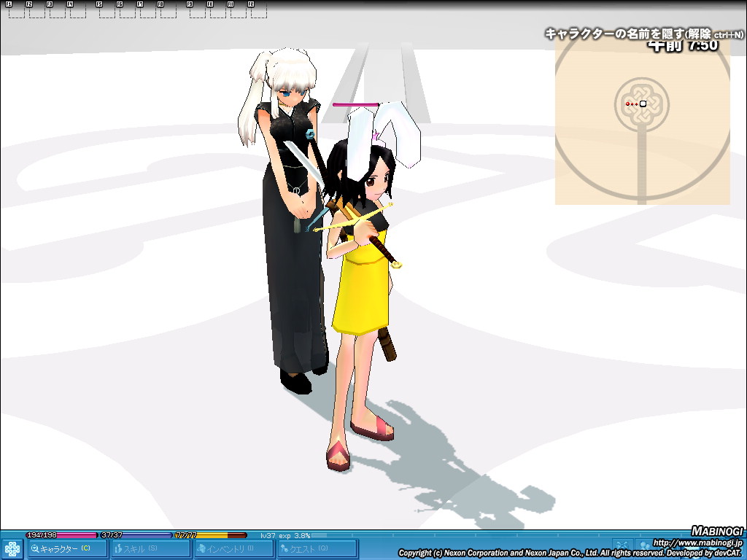Select the empty F9 hotkey slot
The image size is (747, 560).
[198, 10]
